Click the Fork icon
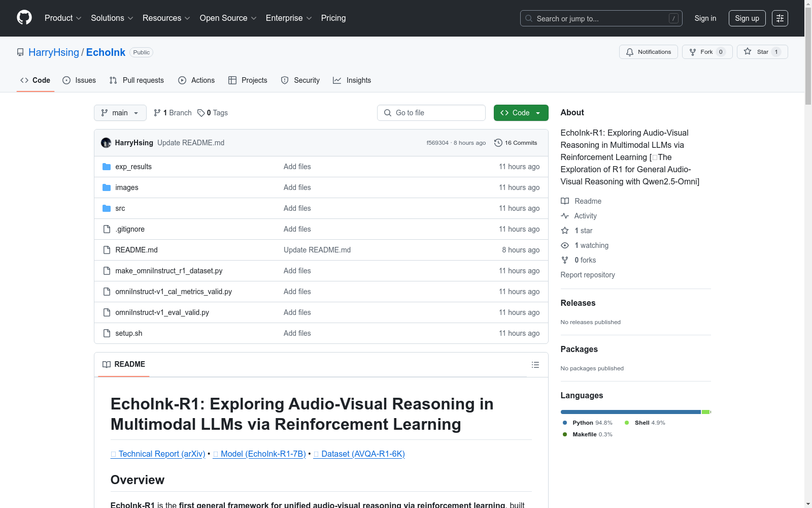Screen dimensions: 812x508 click(x=693, y=52)
